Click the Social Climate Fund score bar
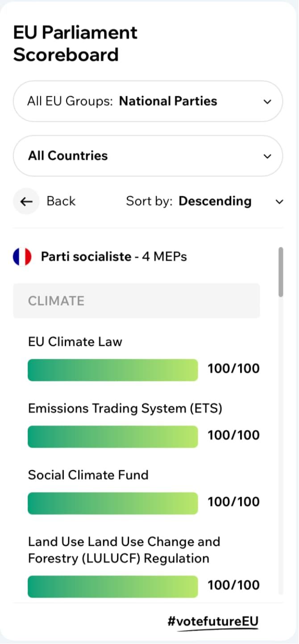This screenshot has width=299, height=644. (112, 503)
